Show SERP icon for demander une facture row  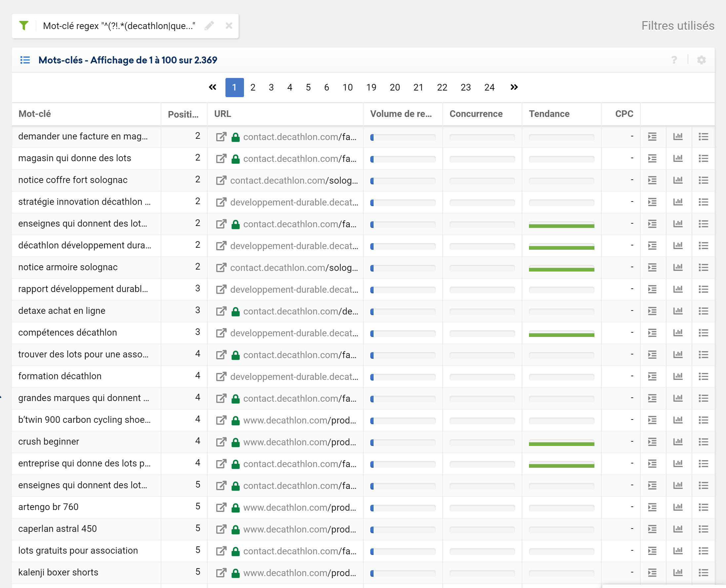[652, 137]
